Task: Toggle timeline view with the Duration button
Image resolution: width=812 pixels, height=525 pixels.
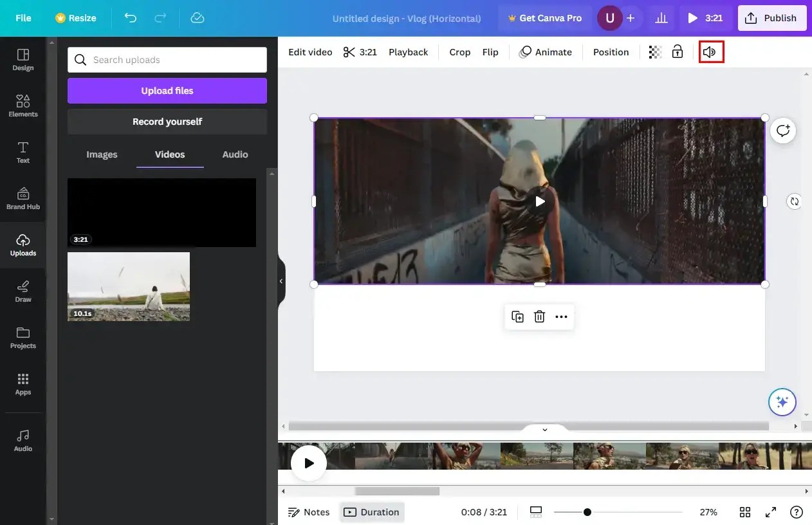Action: [x=372, y=511]
